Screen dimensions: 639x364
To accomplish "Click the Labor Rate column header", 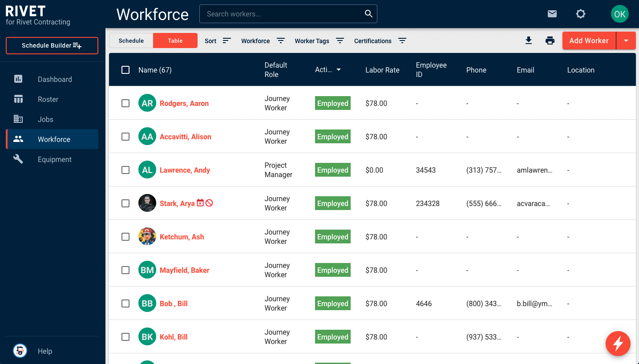I will click(382, 70).
